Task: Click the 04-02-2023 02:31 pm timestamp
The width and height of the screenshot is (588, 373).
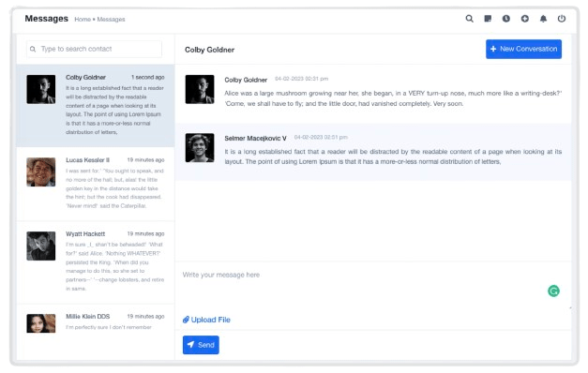Action: tap(301, 79)
